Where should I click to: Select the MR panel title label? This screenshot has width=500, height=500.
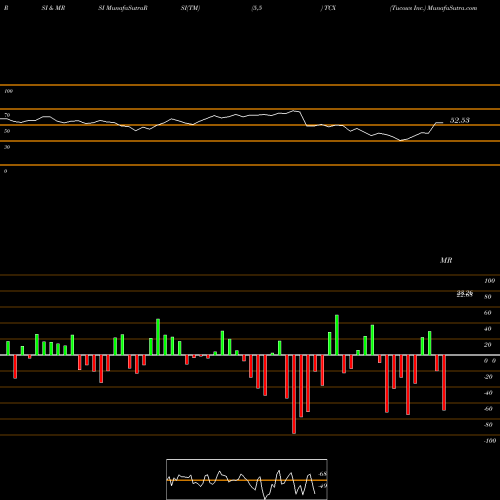click(x=446, y=260)
